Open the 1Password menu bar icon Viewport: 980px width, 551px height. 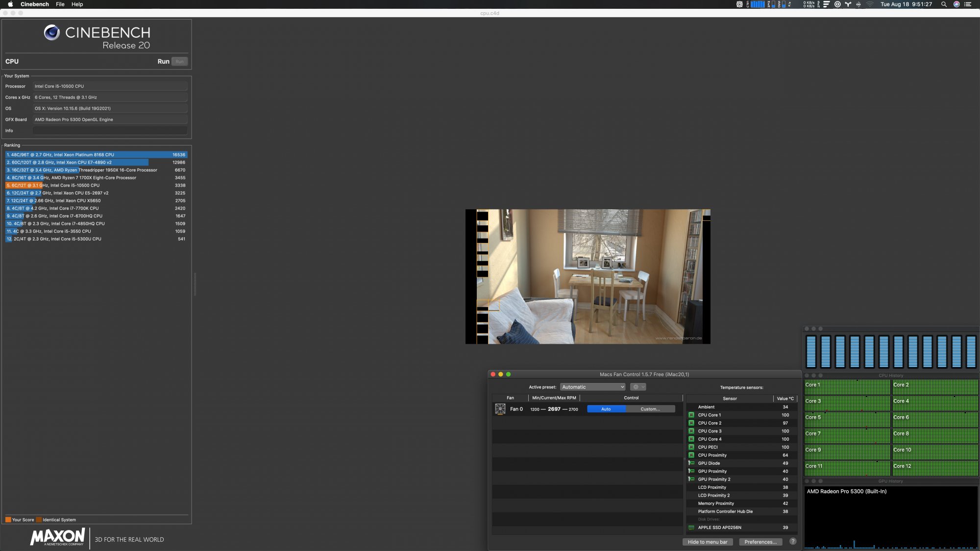click(837, 4)
